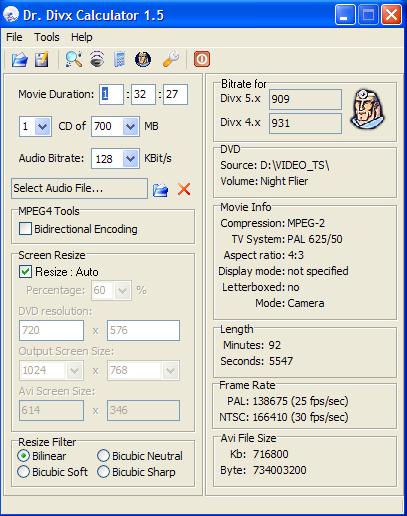Image resolution: width=407 pixels, height=516 pixels.
Task: Select Bicubic Soft resize filter
Action: [x=23, y=472]
